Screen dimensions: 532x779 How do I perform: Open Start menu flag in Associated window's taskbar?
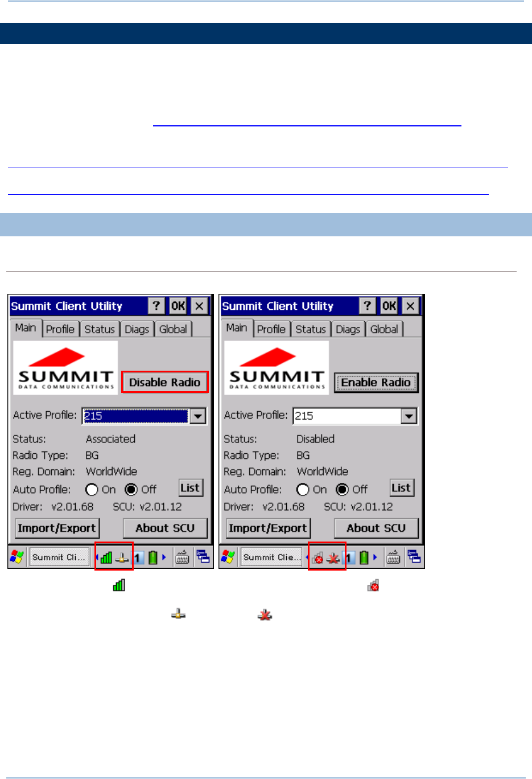click(17, 557)
